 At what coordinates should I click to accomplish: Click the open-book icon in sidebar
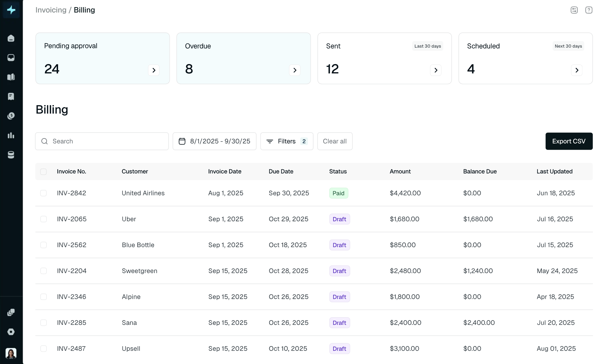11,77
